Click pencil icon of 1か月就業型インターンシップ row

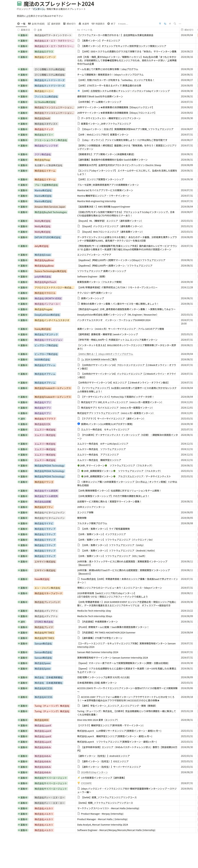(x=79, y=778)
